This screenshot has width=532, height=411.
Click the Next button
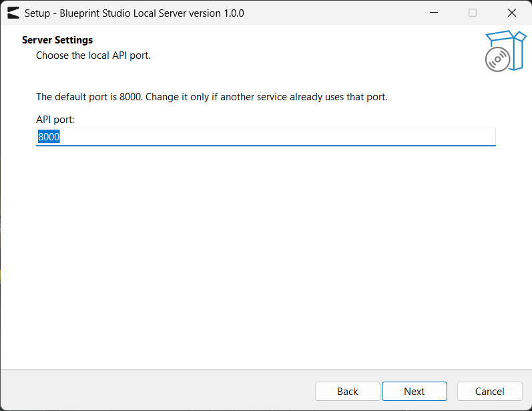(x=415, y=392)
